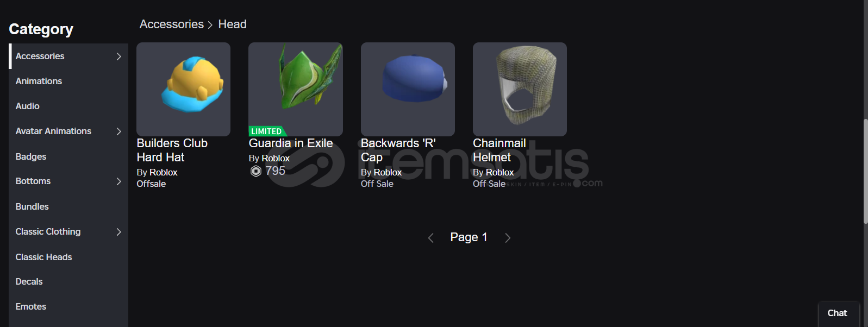Click the Guardia in Exile title link
This screenshot has height=327, width=868.
tap(291, 143)
